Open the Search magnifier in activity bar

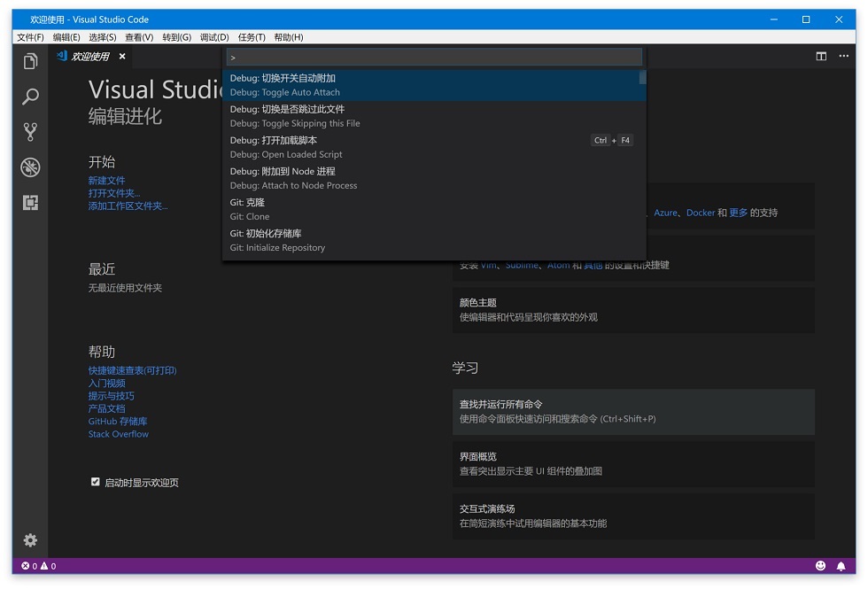coord(30,97)
